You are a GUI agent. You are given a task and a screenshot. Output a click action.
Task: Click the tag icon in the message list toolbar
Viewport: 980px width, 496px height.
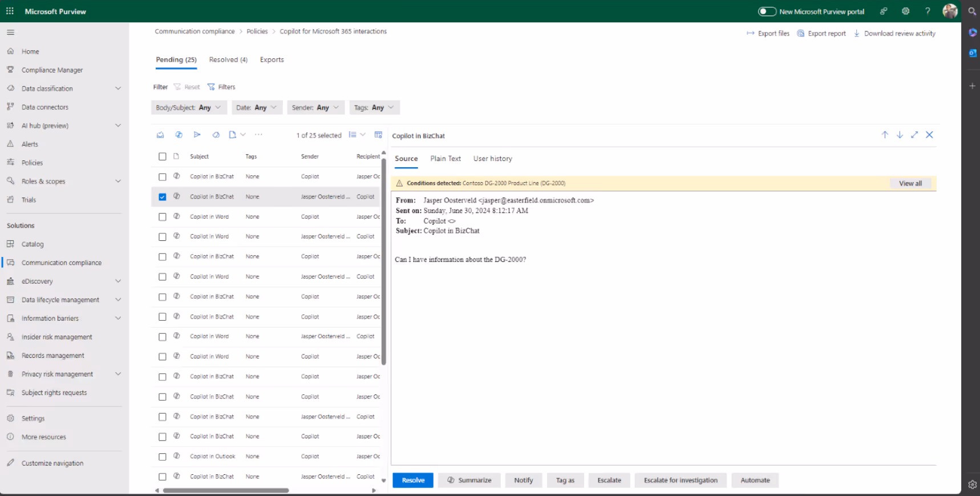point(216,135)
